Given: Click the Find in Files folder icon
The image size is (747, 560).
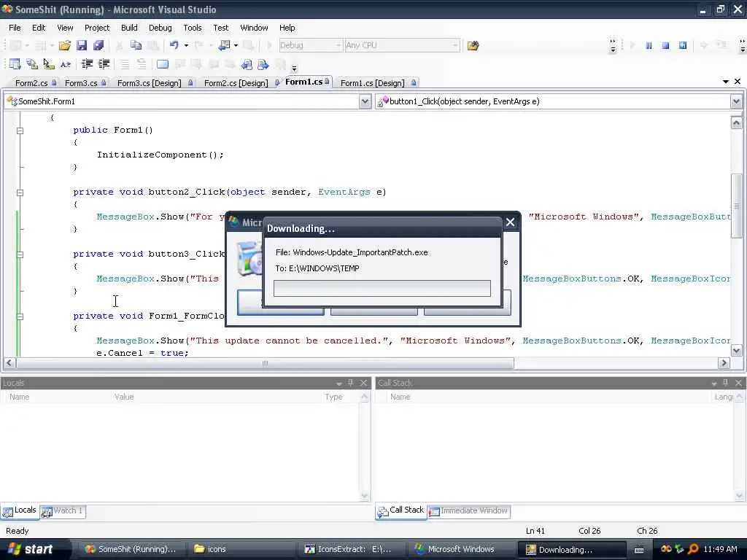Looking at the screenshot, I should pos(473,45).
